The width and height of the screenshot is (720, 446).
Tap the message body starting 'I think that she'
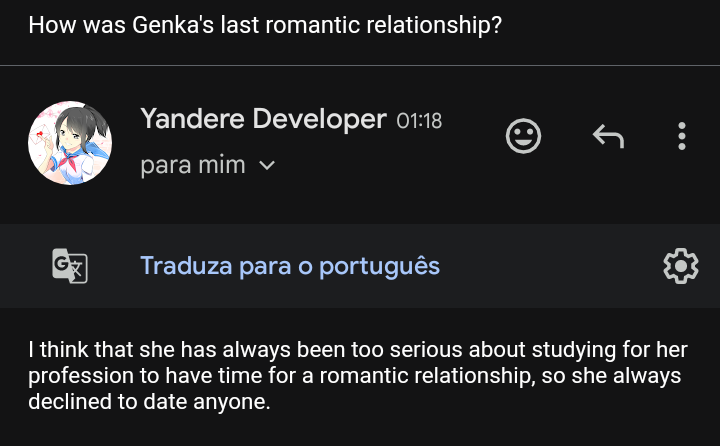pos(355,376)
